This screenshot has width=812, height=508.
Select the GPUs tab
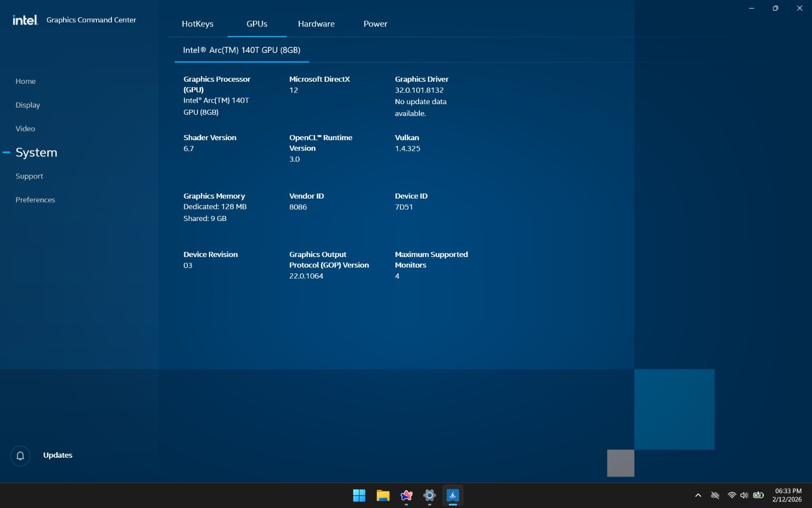(257, 24)
